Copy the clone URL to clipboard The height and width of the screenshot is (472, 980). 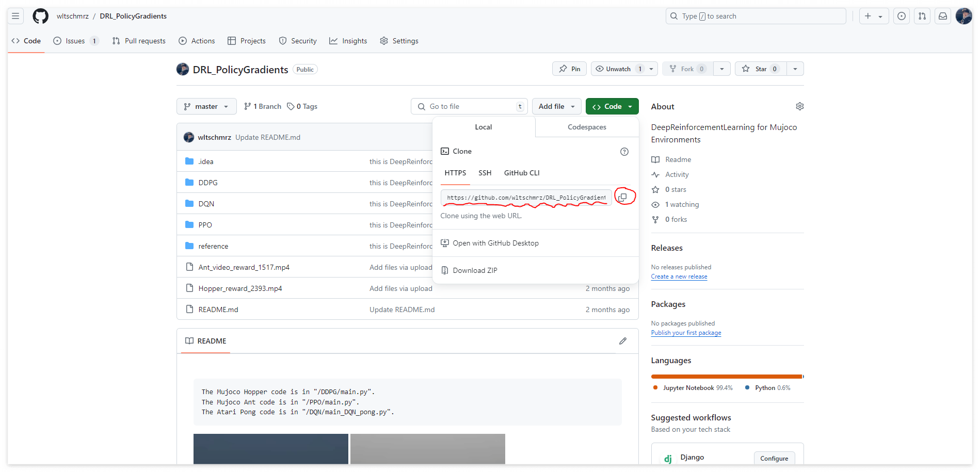pos(623,197)
